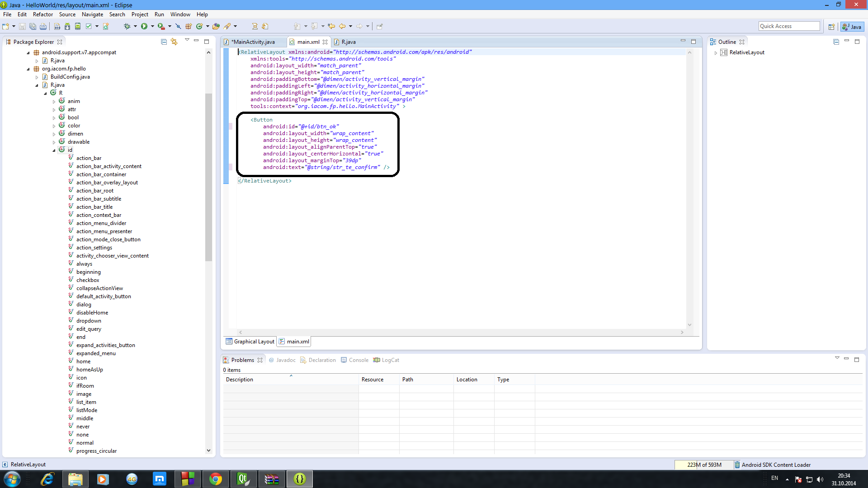Click Collapse All in Package Explorer
The width and height of the screenshot is (868, 488).
tap(164, 42)
